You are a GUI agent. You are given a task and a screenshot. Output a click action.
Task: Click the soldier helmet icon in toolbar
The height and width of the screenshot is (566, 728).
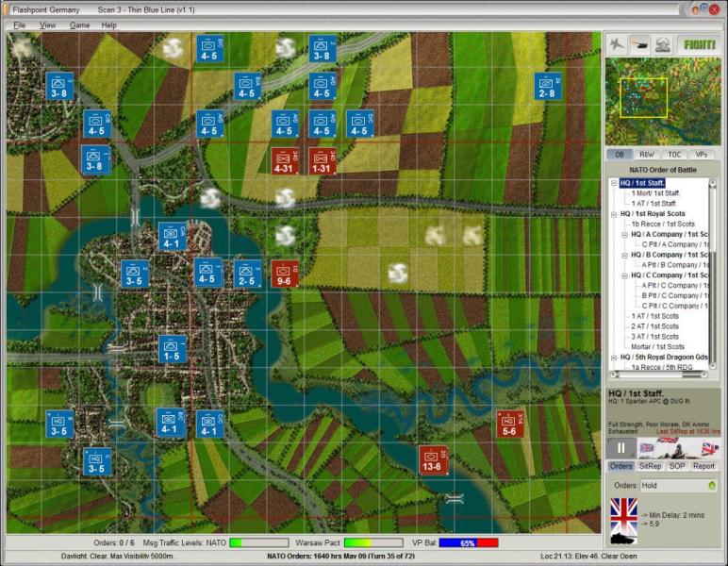pyautogui.click(x=662, y=43)
